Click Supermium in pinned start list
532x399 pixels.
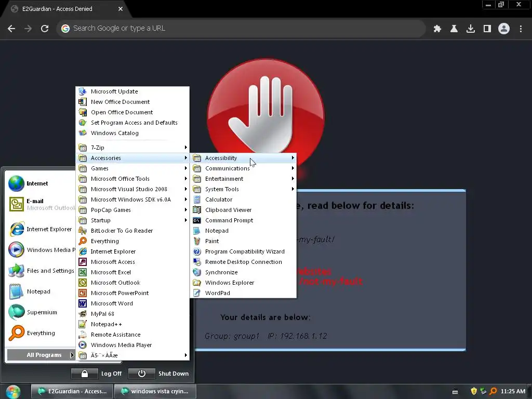[41, 312]
